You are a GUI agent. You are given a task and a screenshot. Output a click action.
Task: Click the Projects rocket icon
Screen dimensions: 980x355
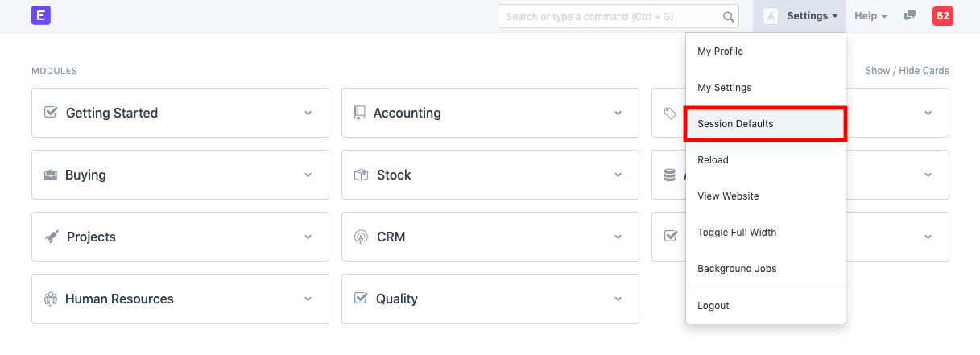pos(51,237)
